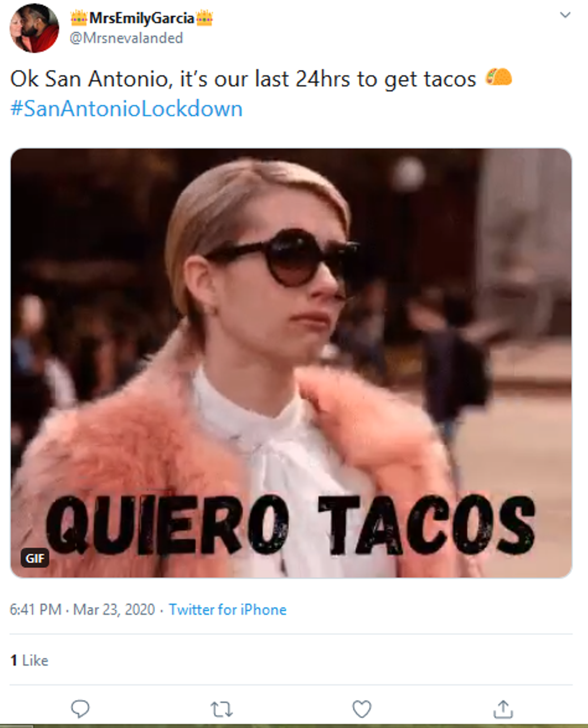Click the GIF badge on the media
The width and height of the screenshot is (588, 728).
click(35, 558)
